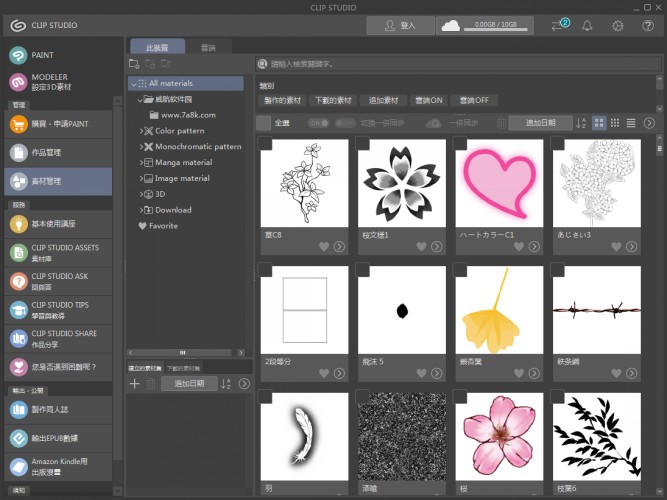
Task: Open CLIP STUDIO TIPS tutorials
Action: pos(58,310)
